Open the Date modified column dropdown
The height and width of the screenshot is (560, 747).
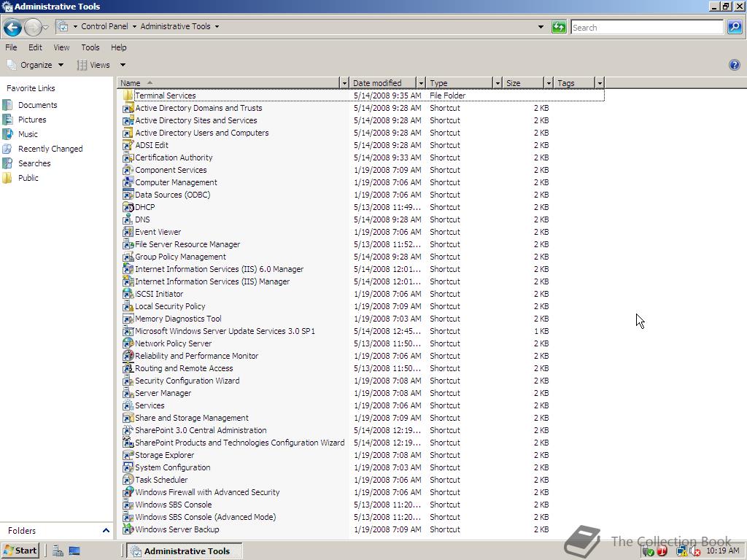point(421,83)
